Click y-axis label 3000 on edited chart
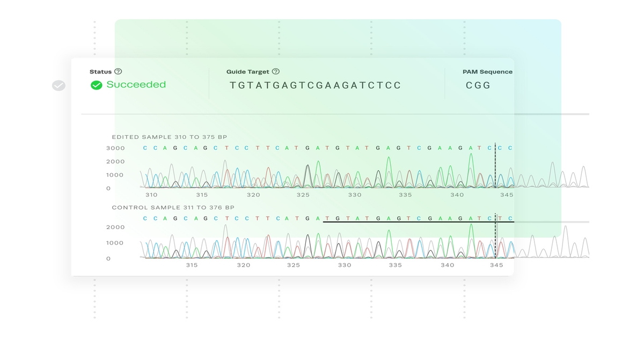Image resolution: width=644 pixels, height=338 pixels. [x=115, y=148]
